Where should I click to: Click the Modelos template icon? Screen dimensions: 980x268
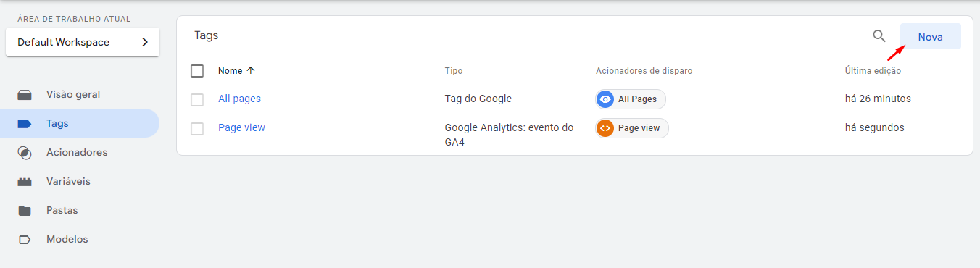[25, 240]
